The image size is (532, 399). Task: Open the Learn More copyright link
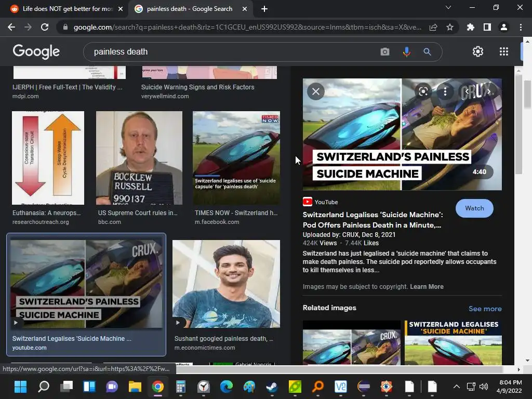point(427,287)
